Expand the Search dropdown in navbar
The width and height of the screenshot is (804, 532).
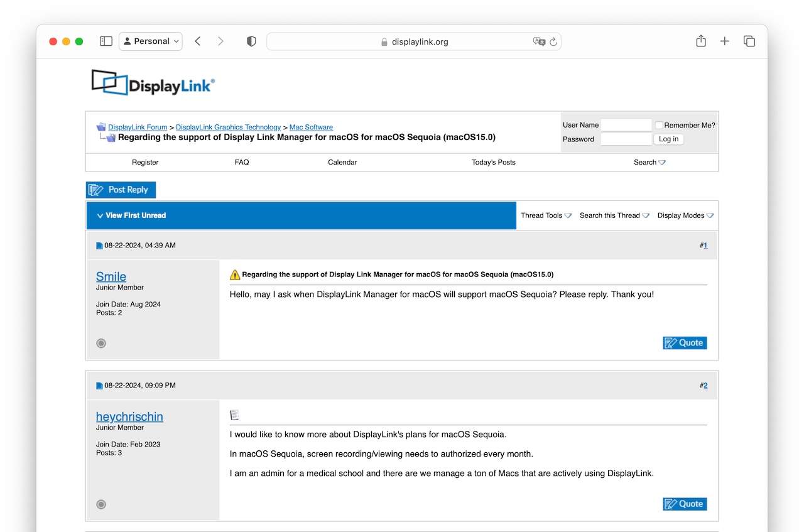[x=649, y=162]
